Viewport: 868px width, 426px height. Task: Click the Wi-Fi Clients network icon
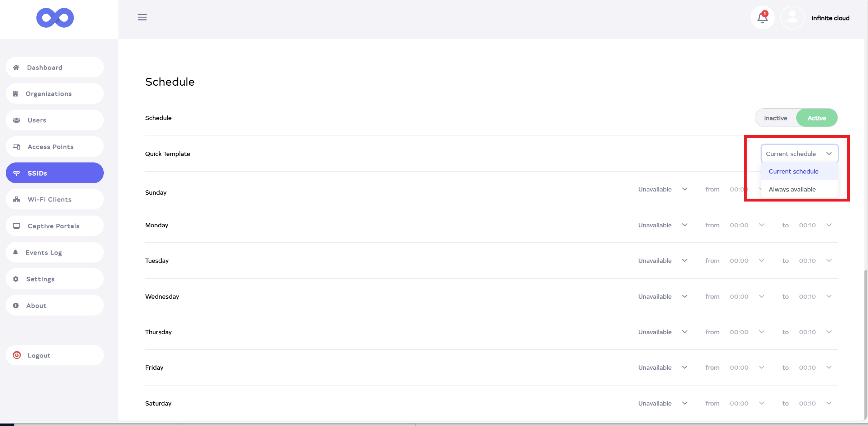(x=17, y=199)
